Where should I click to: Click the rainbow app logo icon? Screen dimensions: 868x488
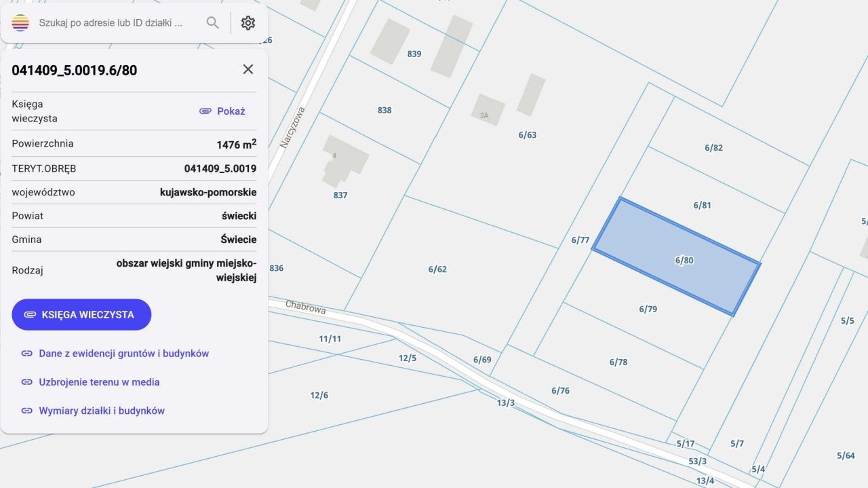coord(20,23)
